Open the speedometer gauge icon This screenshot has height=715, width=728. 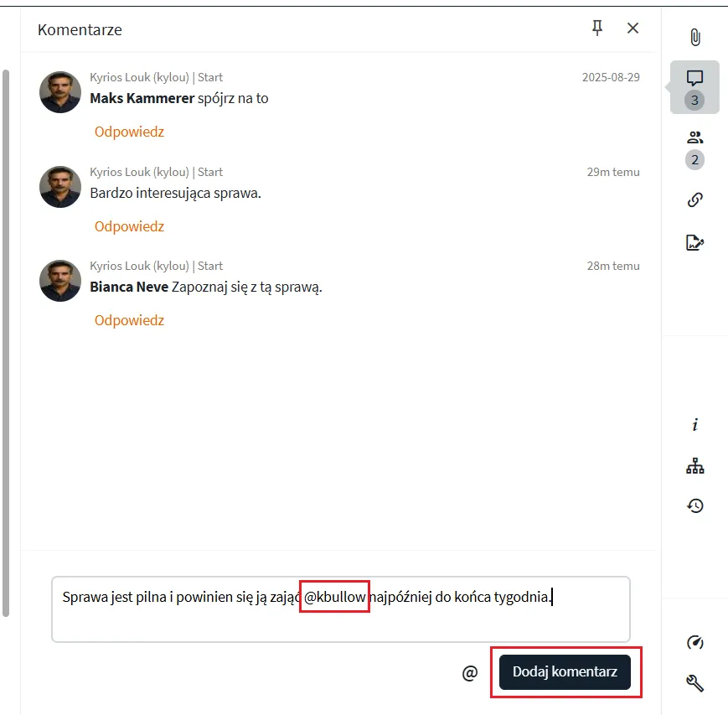click(695, 643)
